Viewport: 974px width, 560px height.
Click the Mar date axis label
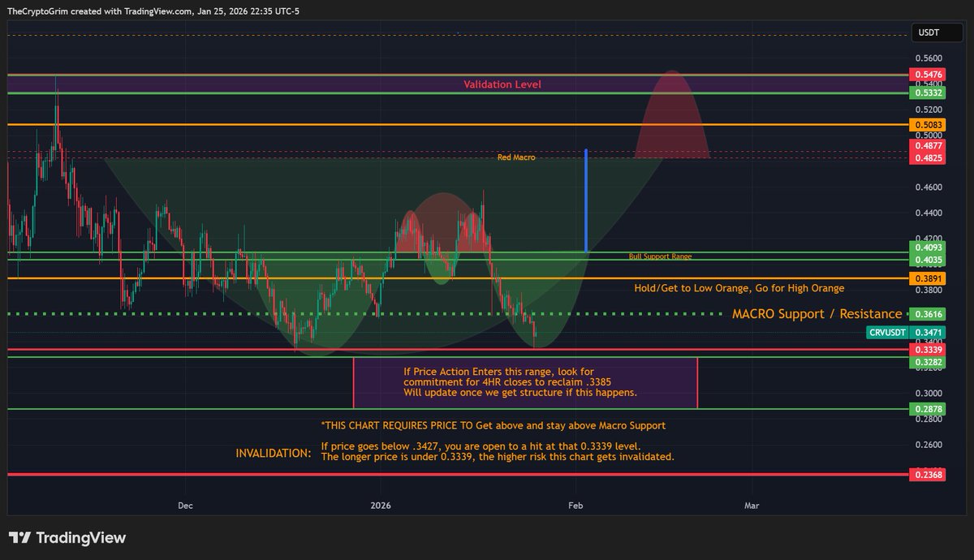[752, 505]
